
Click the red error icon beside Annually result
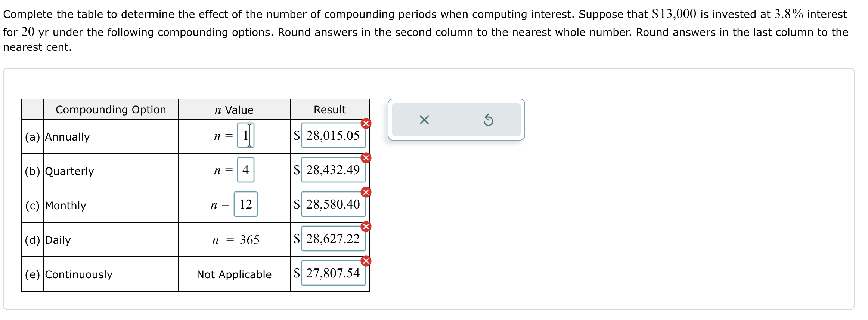tap(365, 123)
